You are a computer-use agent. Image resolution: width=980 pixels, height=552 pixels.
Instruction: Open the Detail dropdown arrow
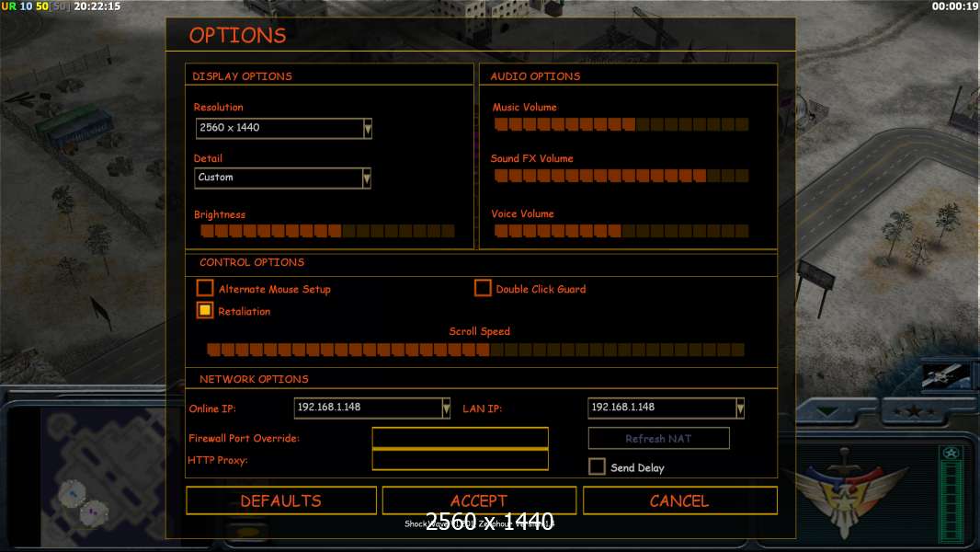click(x=367, y=178)
